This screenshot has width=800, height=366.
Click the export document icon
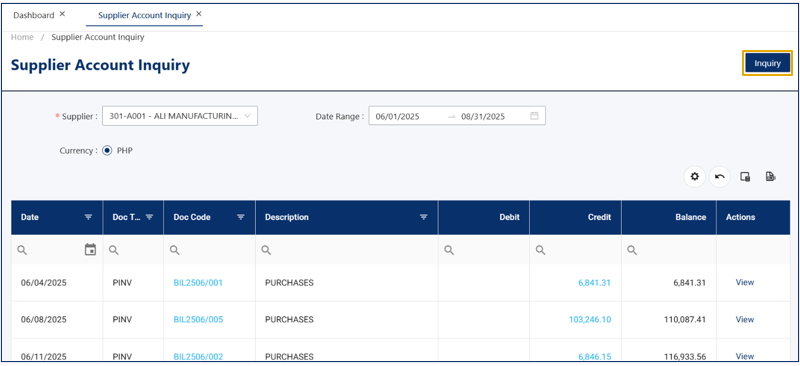[770, 177]
